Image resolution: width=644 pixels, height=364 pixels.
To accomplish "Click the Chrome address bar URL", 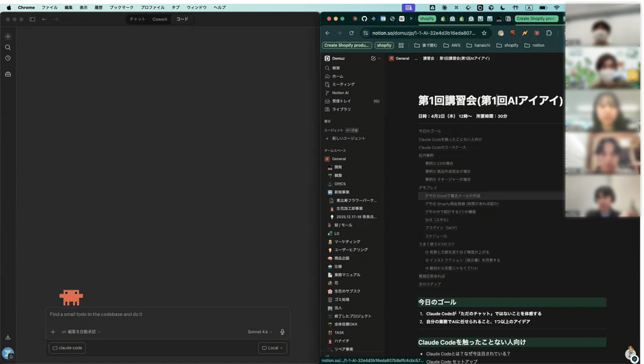I will pyautogui.click(x=424, y=33).
